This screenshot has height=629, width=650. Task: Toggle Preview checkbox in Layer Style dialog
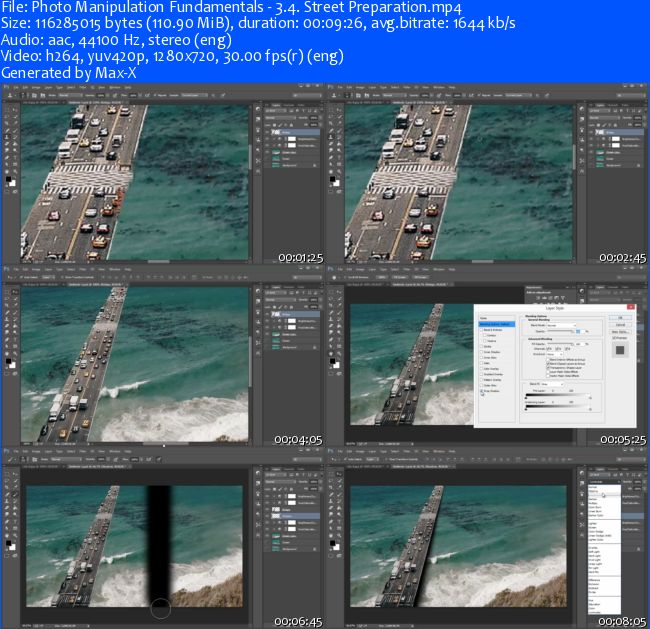pos(614,338)
